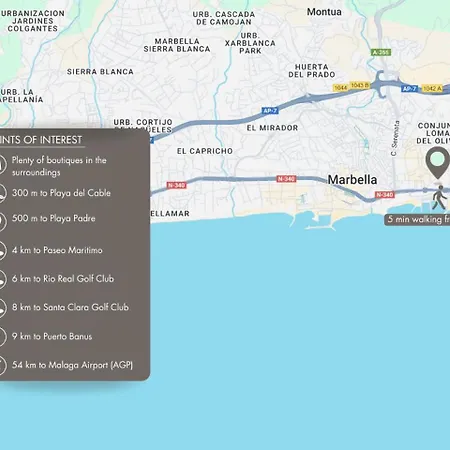Image resolution: width=450 pixels, height=450 pixels.
Task: Click the icon beside boutiques entry
Action: coord(3,165)
